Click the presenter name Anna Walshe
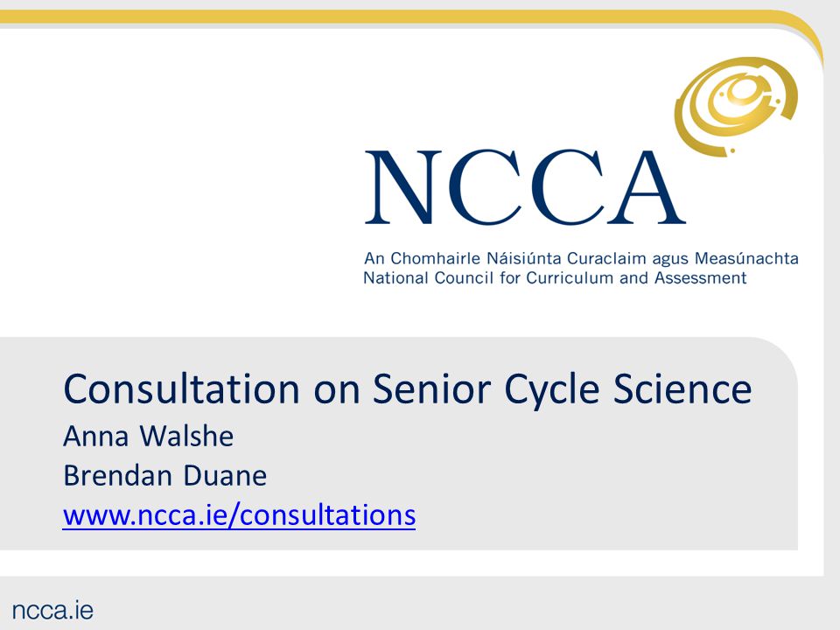 [x=149, y=436]
